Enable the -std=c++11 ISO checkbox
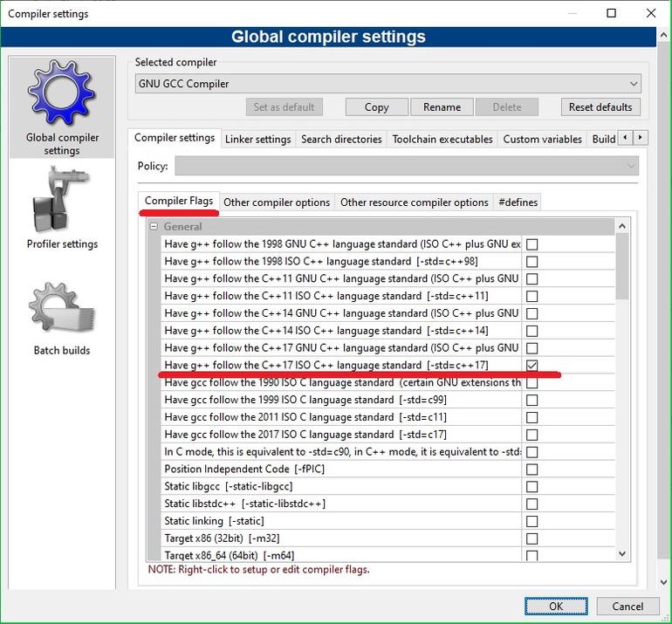Viewport: 672px width, 624px height. [531, 296]
